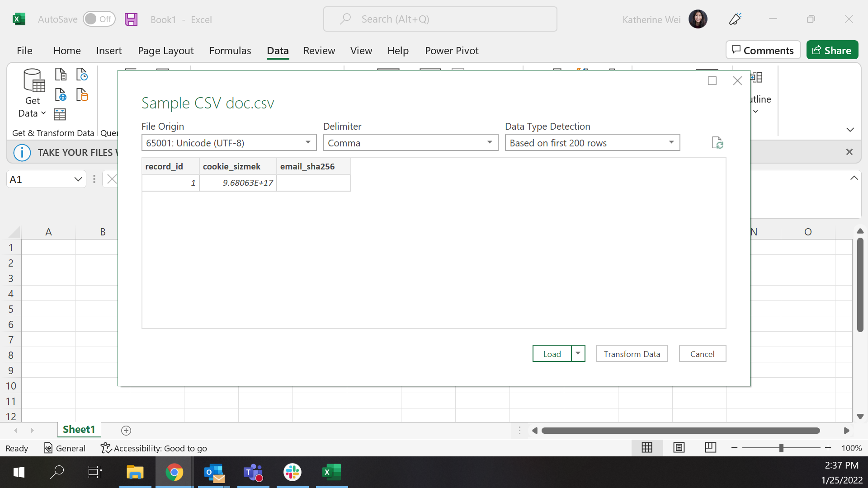Switch to Page Break Preview view
Screen dimensions: 868x488
(x=710, y=448)
